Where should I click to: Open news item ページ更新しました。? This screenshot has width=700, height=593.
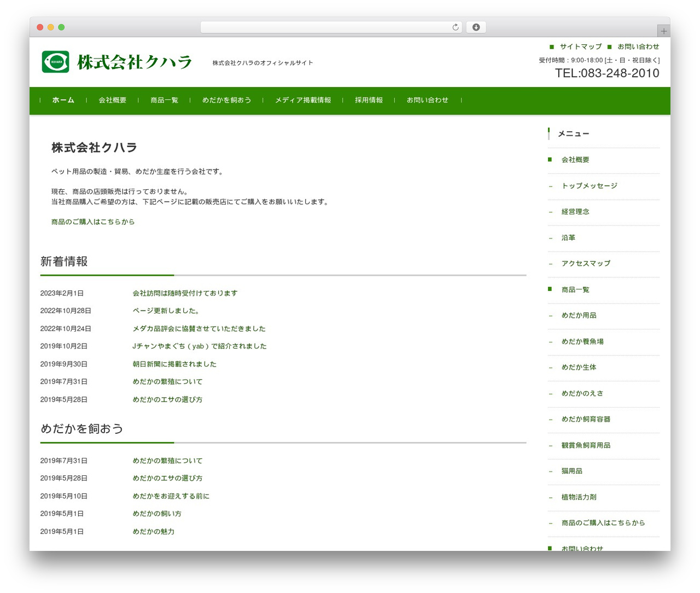pyautogui.click(x=166, y=311)
